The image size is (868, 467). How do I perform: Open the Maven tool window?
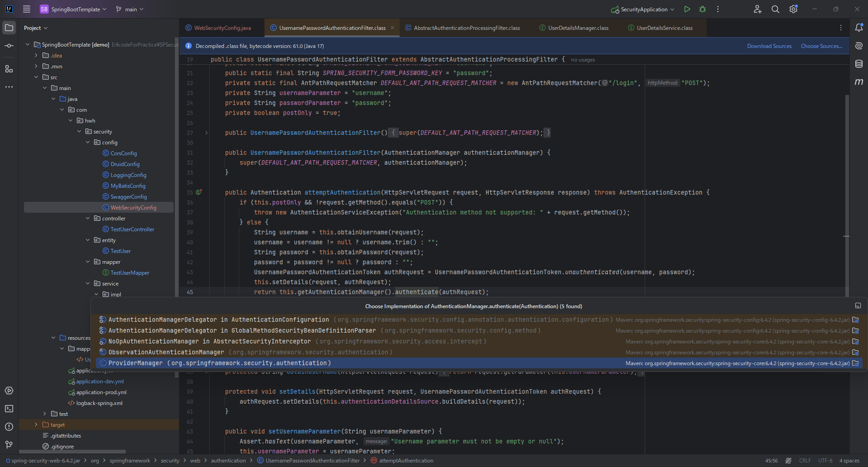click(859, 82)
